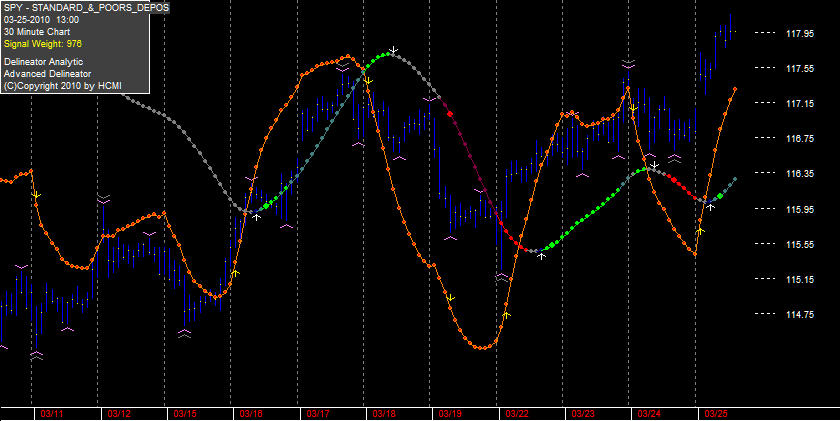The width and height of the screenshot is (840, 421).
Task: Click the Advanced Delineator label
Action: click(47, 74)
